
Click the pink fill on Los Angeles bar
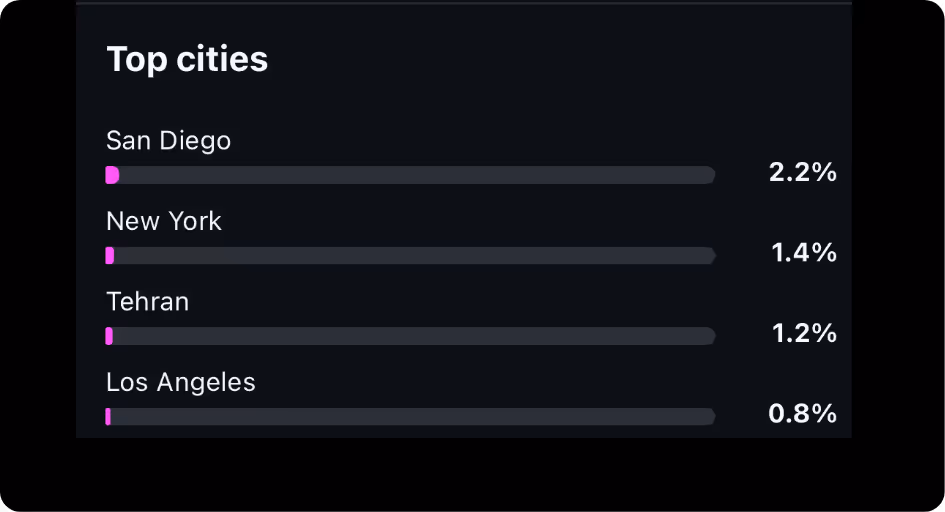pyautogui.click(x=108, y=417)
